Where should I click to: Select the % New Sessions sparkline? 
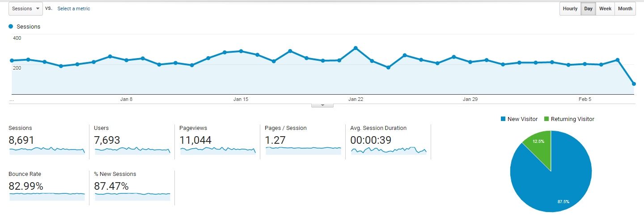pyautogui.click(x=132, y=196)
